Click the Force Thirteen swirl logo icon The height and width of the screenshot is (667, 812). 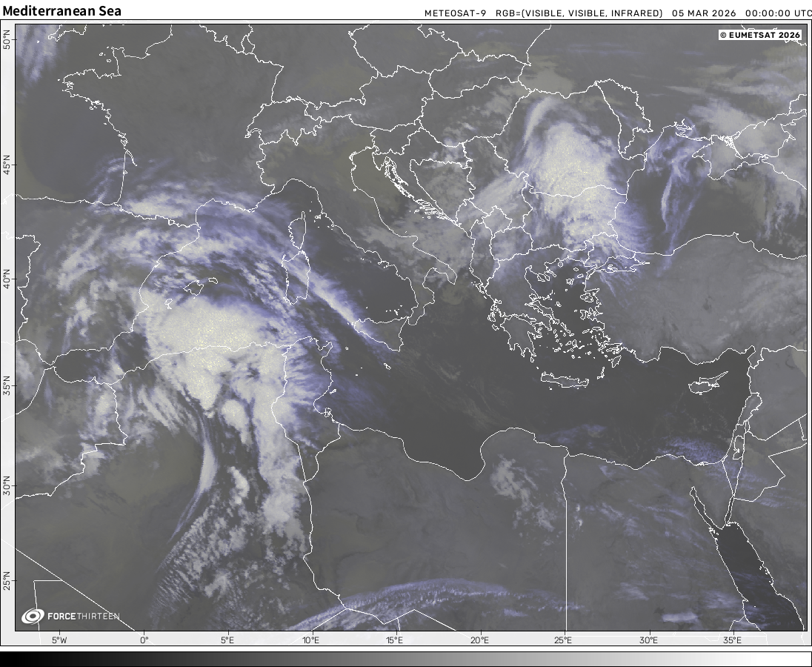click(x=33, y=616)
